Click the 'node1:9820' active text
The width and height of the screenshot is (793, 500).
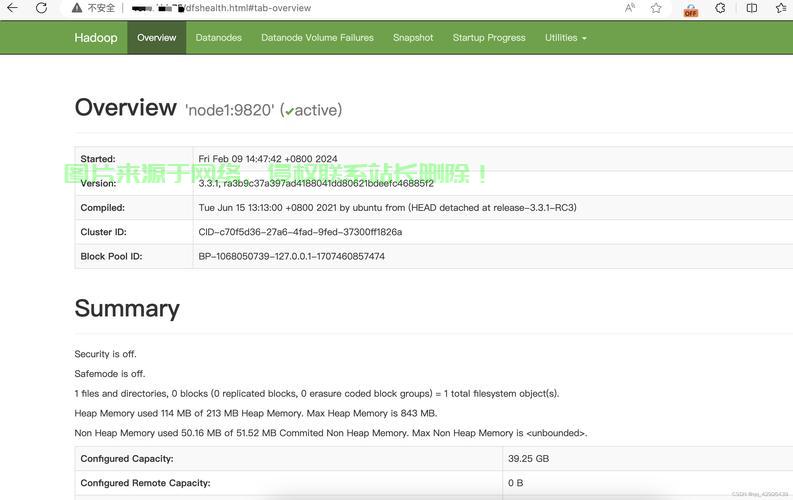263,110
